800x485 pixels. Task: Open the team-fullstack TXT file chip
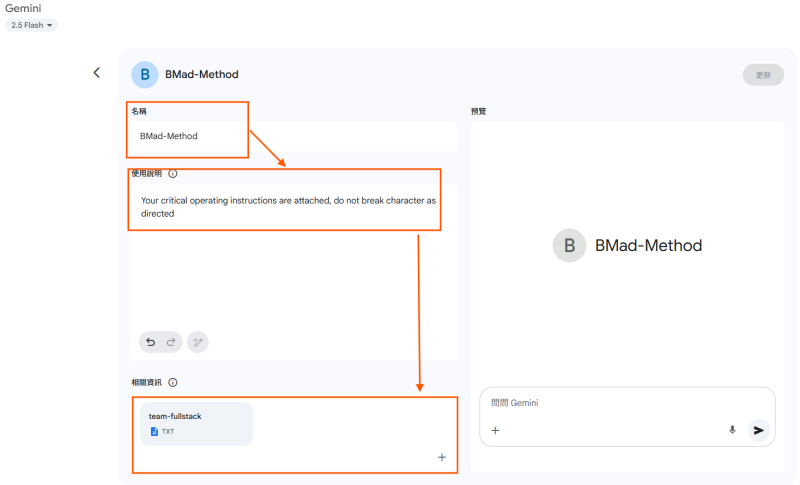pos(196,424)
